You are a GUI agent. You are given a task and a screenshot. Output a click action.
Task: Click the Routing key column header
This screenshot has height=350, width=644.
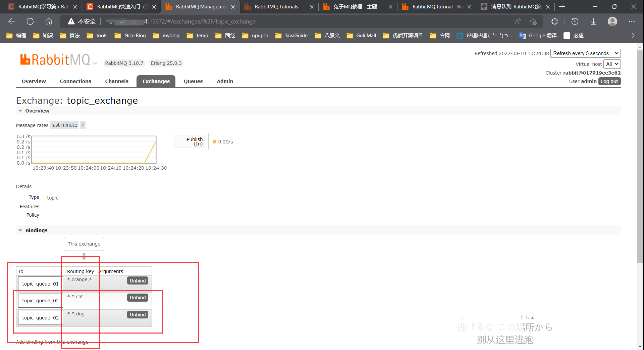click(x=80, y=271)
